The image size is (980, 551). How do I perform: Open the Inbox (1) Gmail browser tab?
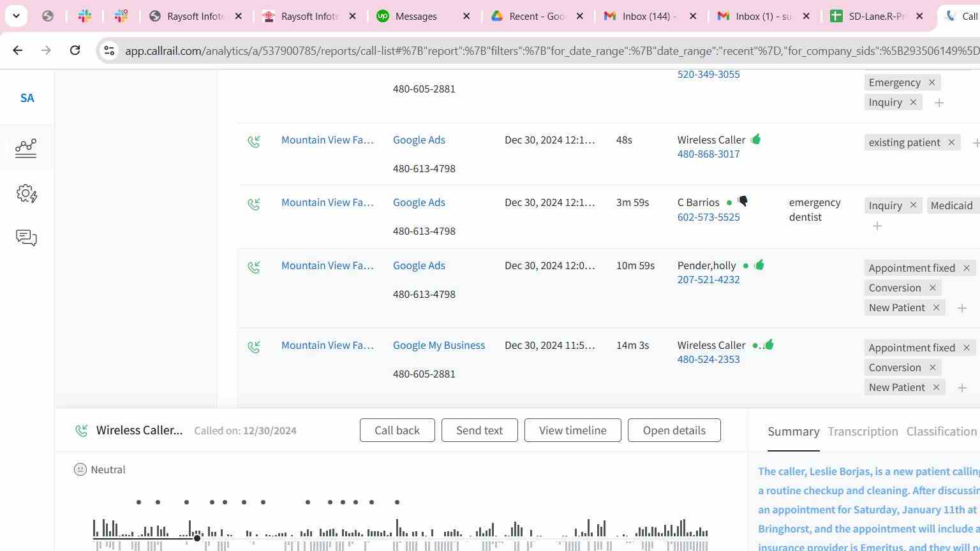763,16
